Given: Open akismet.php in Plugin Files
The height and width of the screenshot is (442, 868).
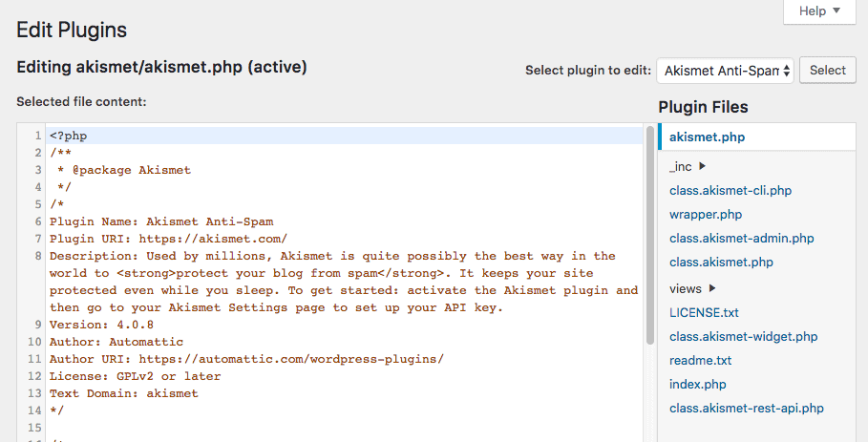Looking at the screenshot, I should point(707,137).
